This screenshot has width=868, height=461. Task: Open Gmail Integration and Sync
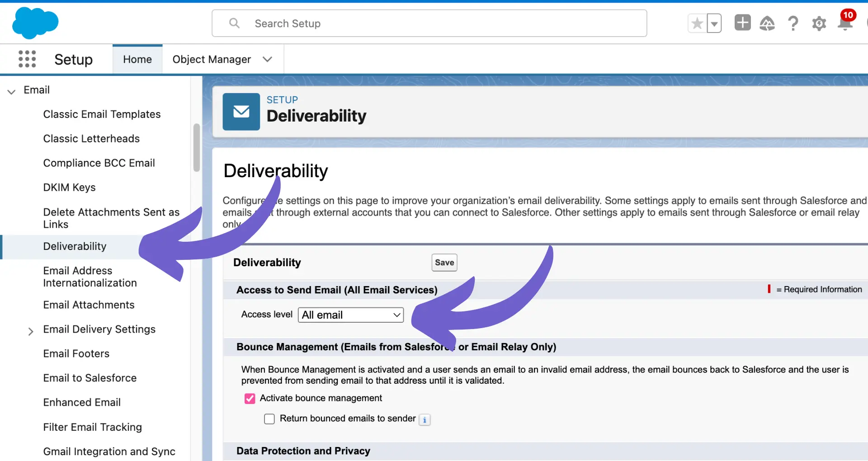pos(109,452)
